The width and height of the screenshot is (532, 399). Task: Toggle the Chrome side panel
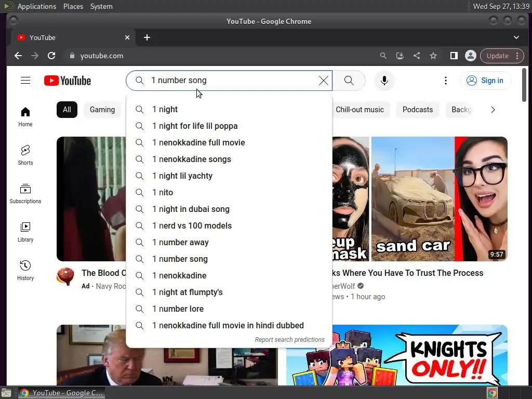[x=454, y=56]
